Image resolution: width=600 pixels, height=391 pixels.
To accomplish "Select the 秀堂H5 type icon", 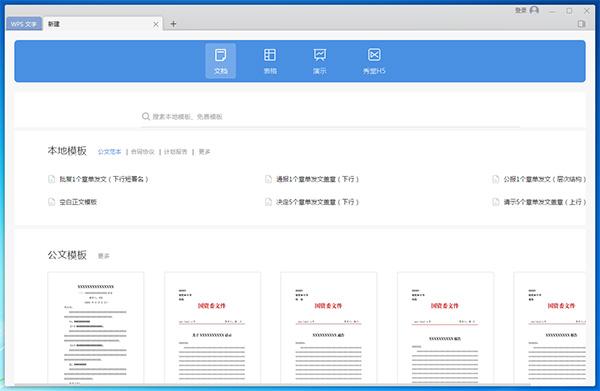I will 374,61.
